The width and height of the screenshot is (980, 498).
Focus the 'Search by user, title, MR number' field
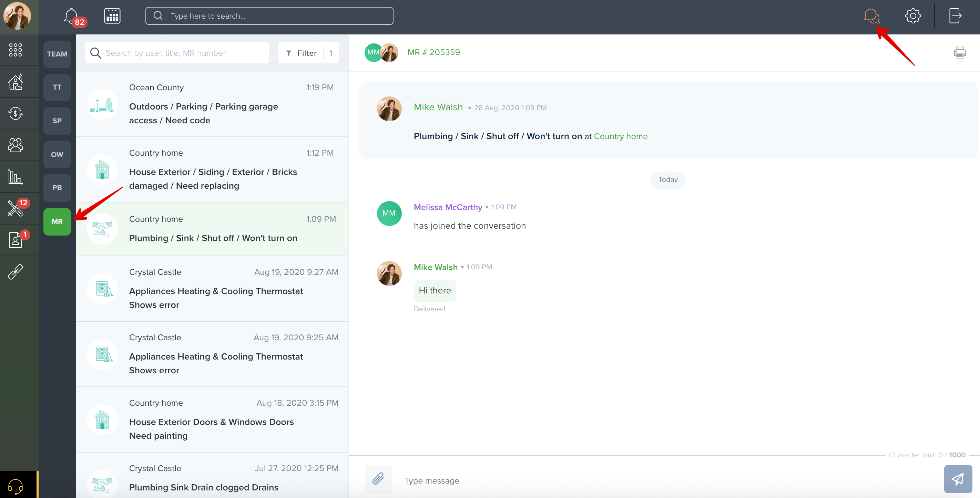(x=177, y=53)
